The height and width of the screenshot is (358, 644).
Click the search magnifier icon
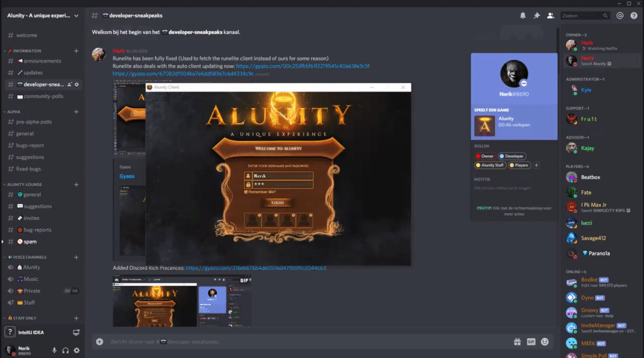click(x=605, y=15)
